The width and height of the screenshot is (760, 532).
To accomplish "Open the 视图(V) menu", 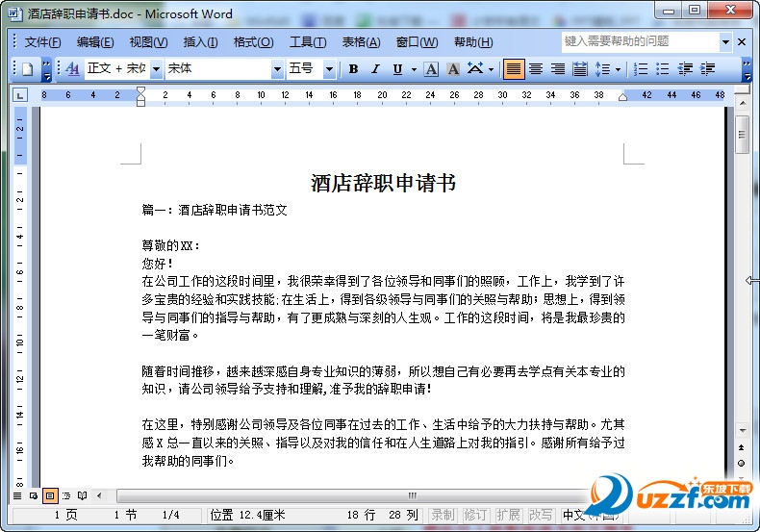I will (148, 42).
